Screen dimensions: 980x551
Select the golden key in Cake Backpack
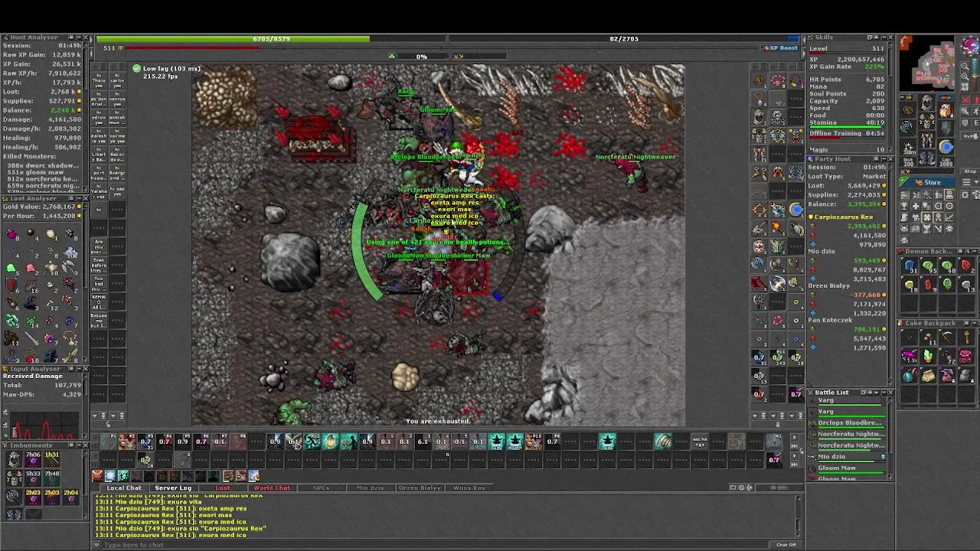tap(967, 337)
